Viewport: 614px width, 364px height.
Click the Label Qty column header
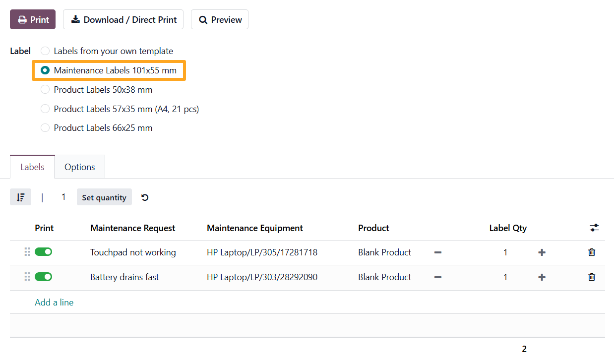tap(508, 228)
